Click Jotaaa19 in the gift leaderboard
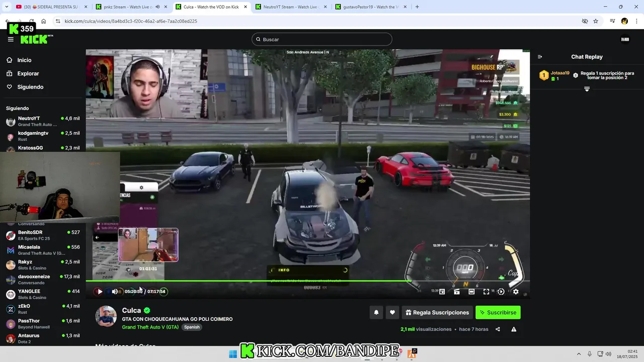644x362 pixels. click(560, 73)
